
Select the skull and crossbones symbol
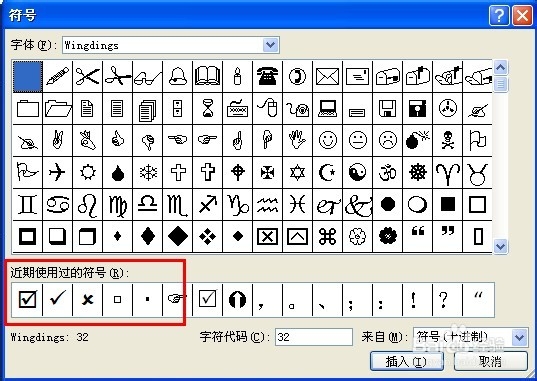point(447,140)
